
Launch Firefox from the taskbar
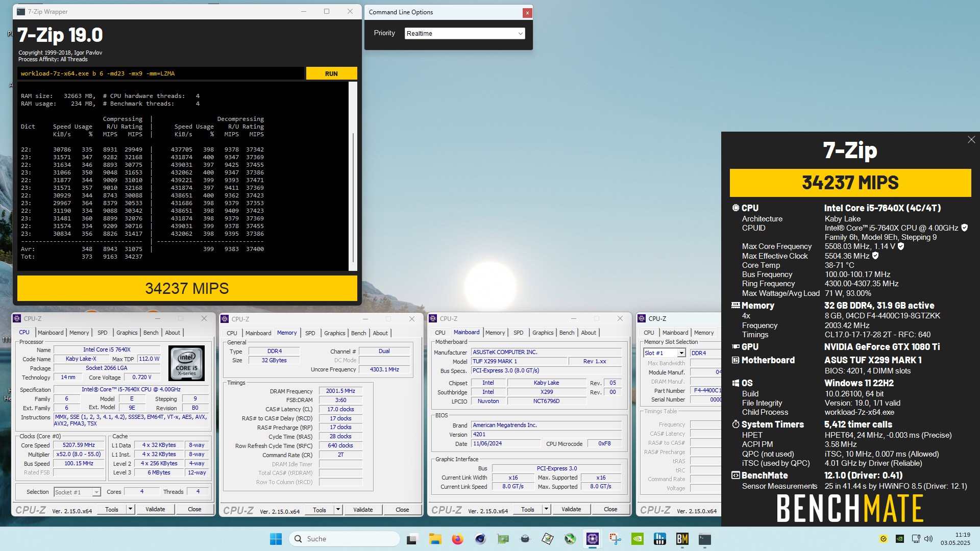click(x=457, y=539)
